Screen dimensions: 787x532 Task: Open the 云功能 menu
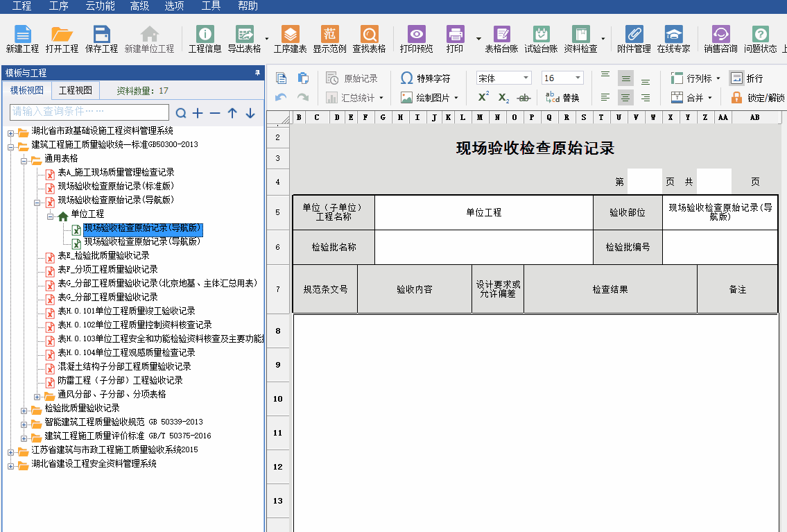click(x=100, y=6)
